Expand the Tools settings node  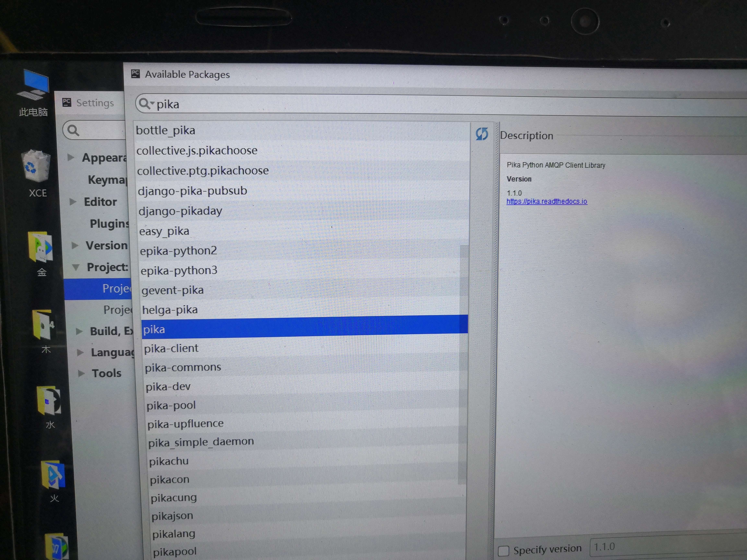pos(81,373)
